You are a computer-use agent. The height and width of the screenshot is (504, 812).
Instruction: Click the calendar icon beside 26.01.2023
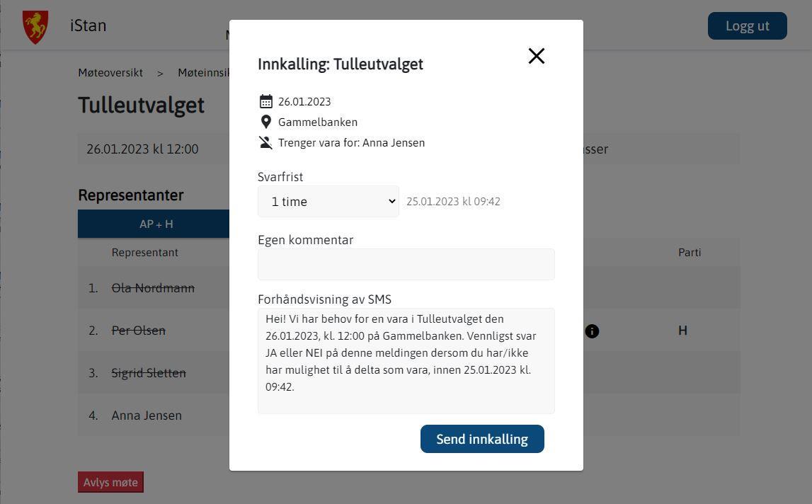coord(265,101)
